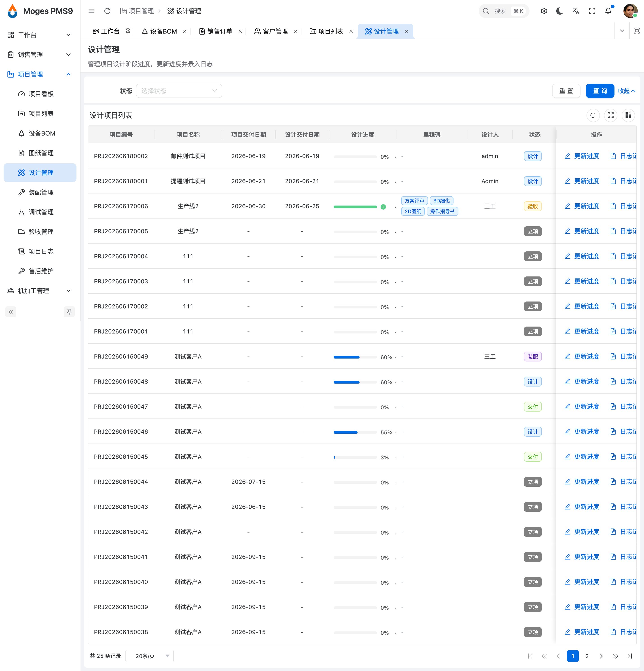
Task: Open the search box in header
Action: (x=504, y=11)
